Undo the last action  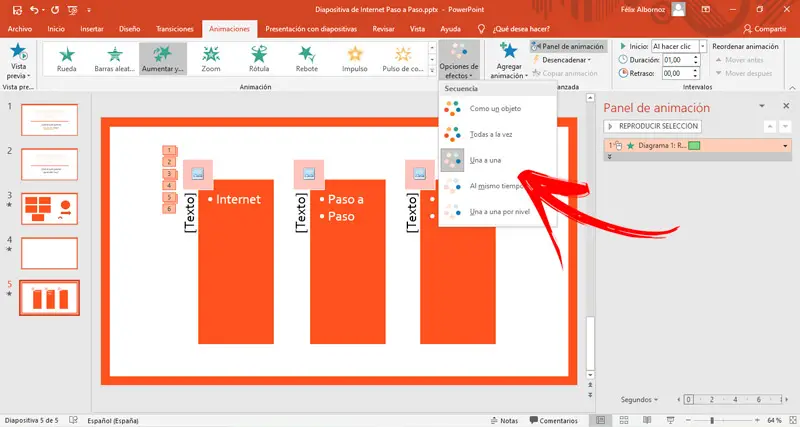click(34, 10)
